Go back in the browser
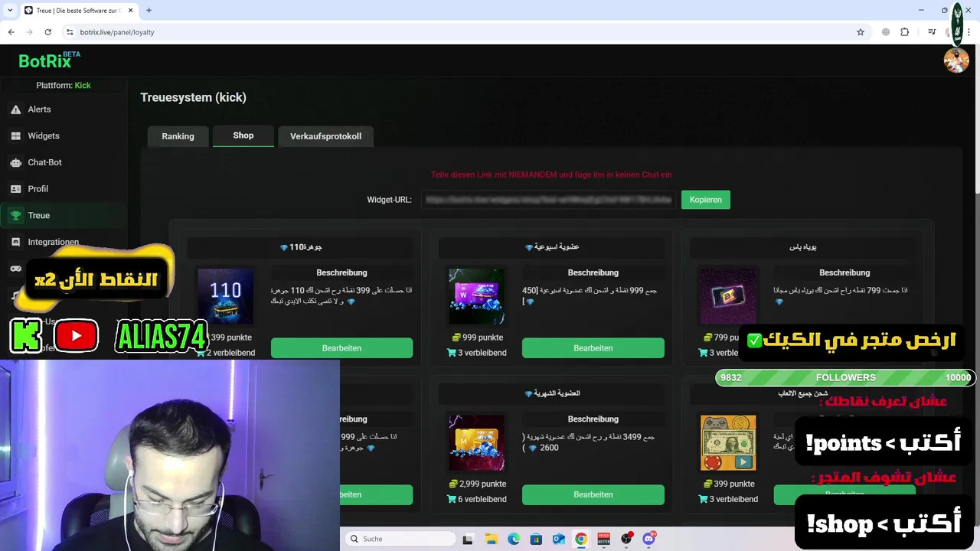The width and height of the screenshot is (980, 551). 11,32
